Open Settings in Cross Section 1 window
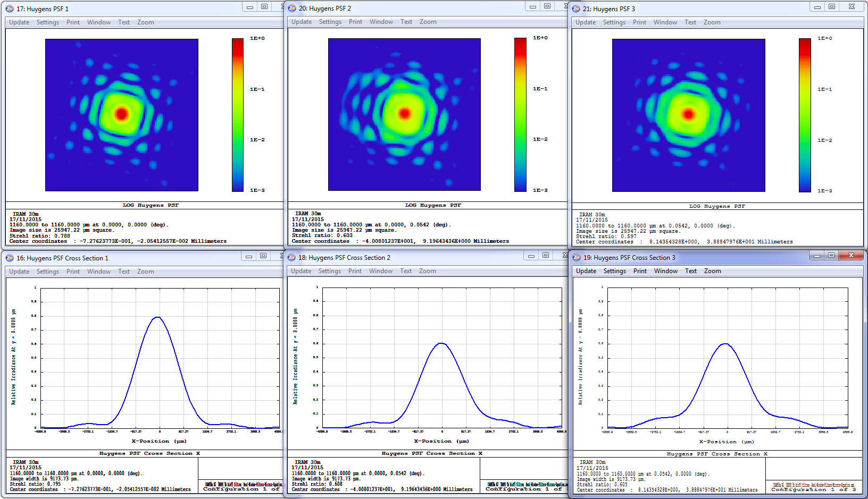 coord(48,272)
